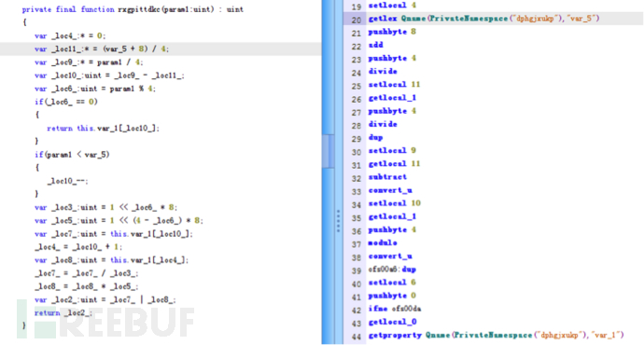Click line number 33 beside convert_u
644x345 pixels.
pos(357,192)
